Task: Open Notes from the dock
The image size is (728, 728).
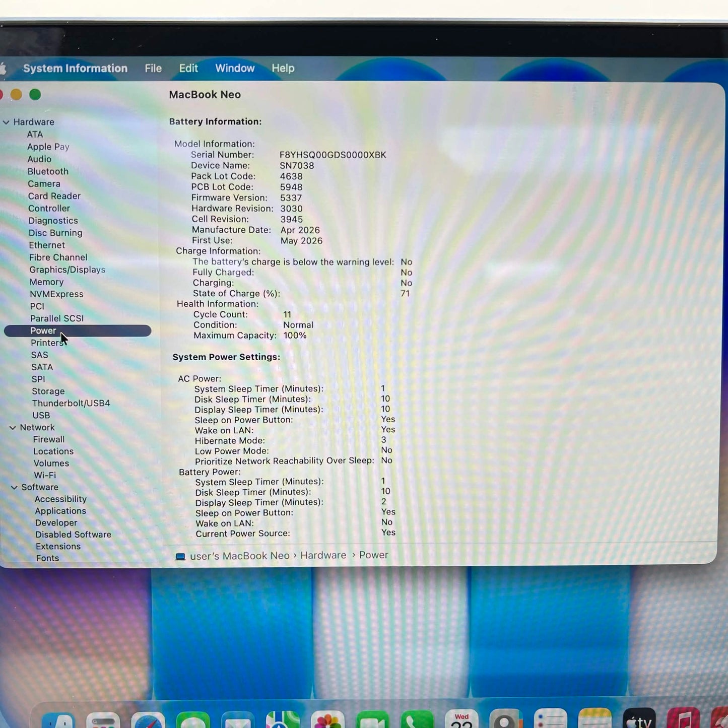Action: pyautogui.click(x=595, y=719)
